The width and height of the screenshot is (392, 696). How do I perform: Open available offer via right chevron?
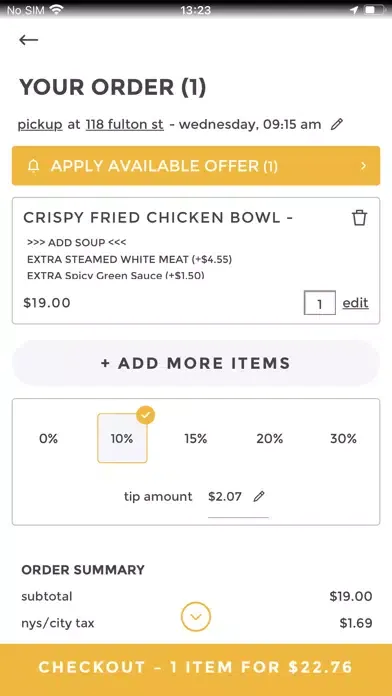[x=364, y=166]
